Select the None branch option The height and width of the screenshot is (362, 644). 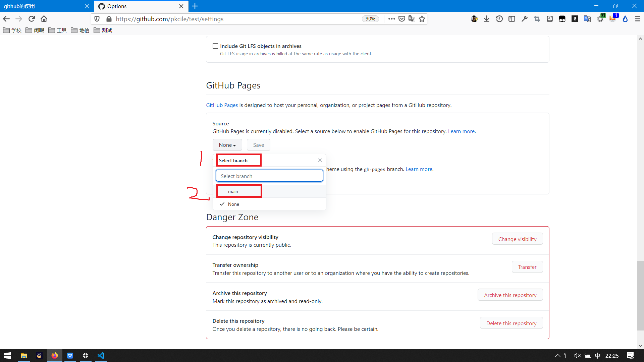(269, 204)
